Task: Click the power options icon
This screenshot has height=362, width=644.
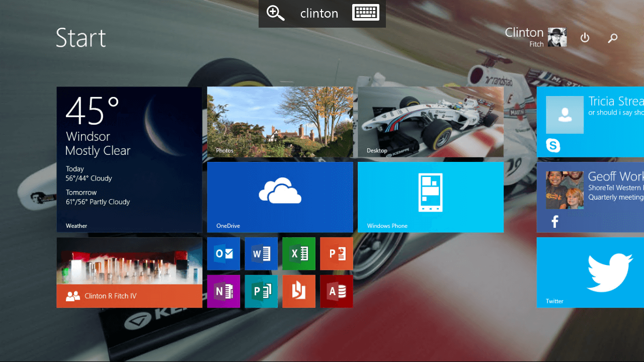Action: coord(585,38)
